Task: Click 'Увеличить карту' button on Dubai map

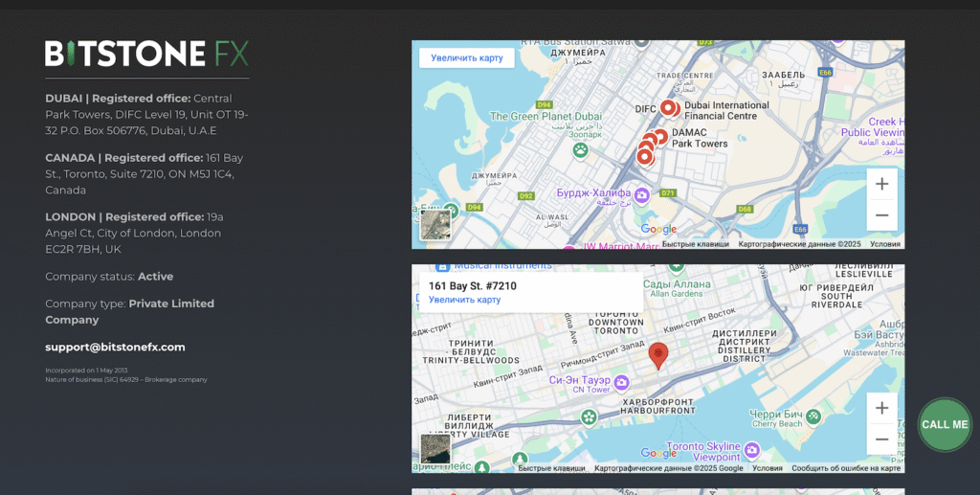Action: pos(467,58)
